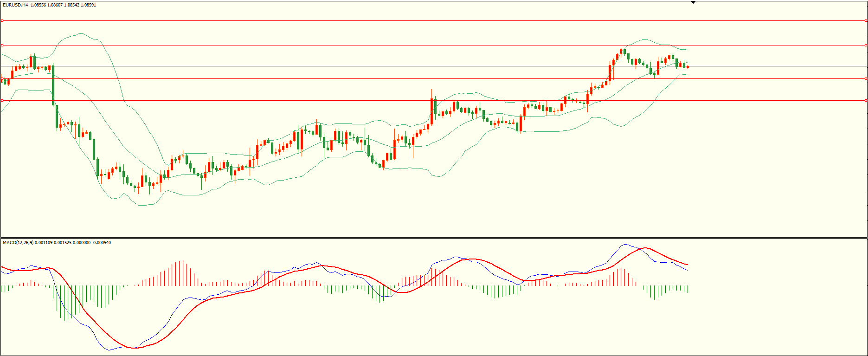
Task: Click the open price value "1.08556"
Action: pyautogui.click(x=39, y=5)
